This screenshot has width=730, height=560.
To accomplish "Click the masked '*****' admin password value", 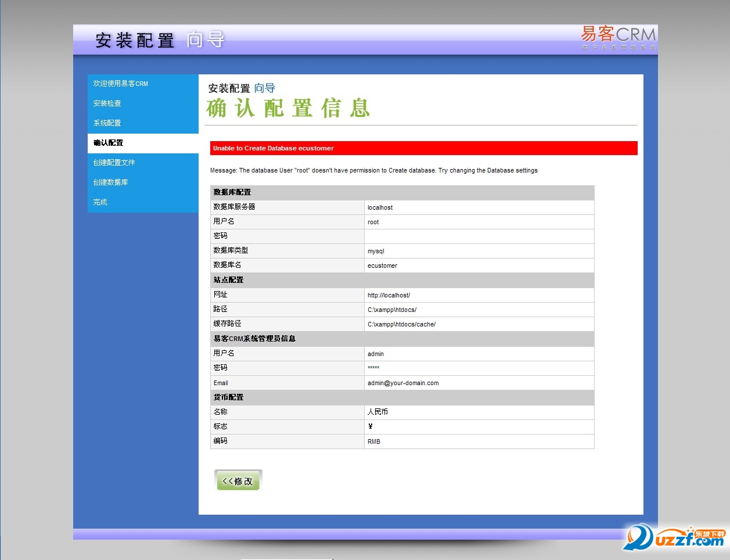I will coord(373,368).
